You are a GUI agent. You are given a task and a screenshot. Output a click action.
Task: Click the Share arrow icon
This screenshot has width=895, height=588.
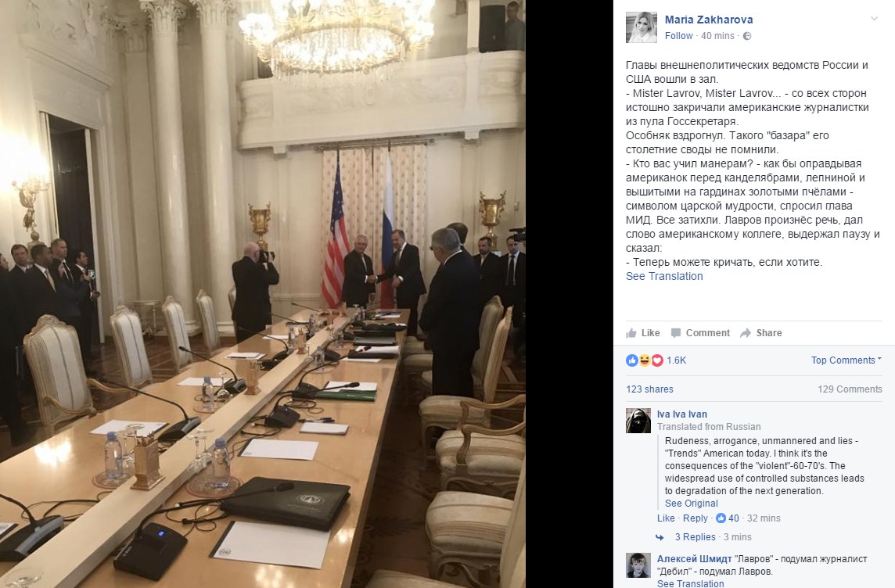746,333
